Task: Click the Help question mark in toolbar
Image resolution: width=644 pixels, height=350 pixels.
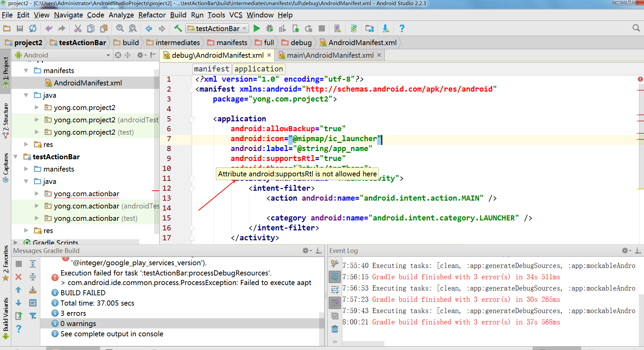Action: tap(402, 28)
